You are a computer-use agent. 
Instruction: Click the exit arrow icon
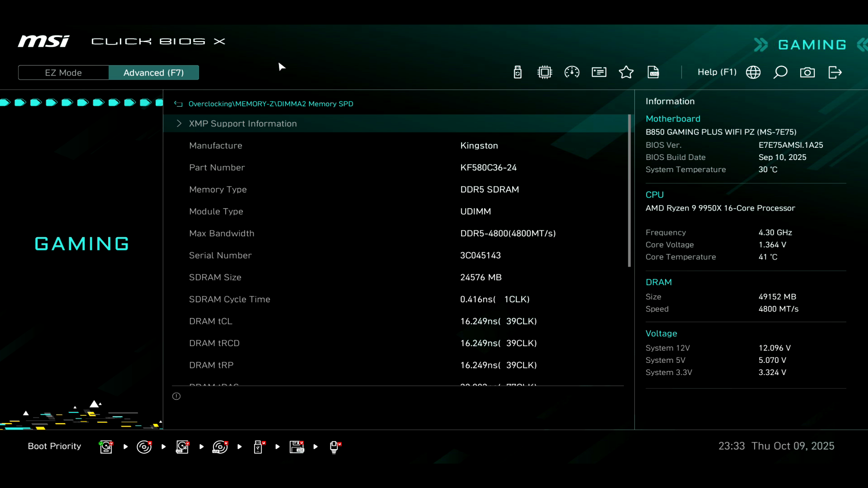click(835, 72)
